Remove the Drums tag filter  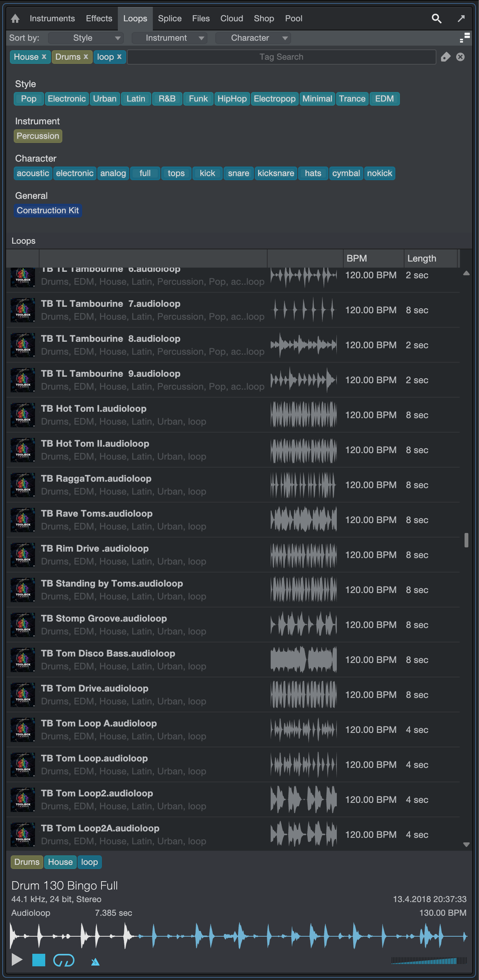coord(86,56)
